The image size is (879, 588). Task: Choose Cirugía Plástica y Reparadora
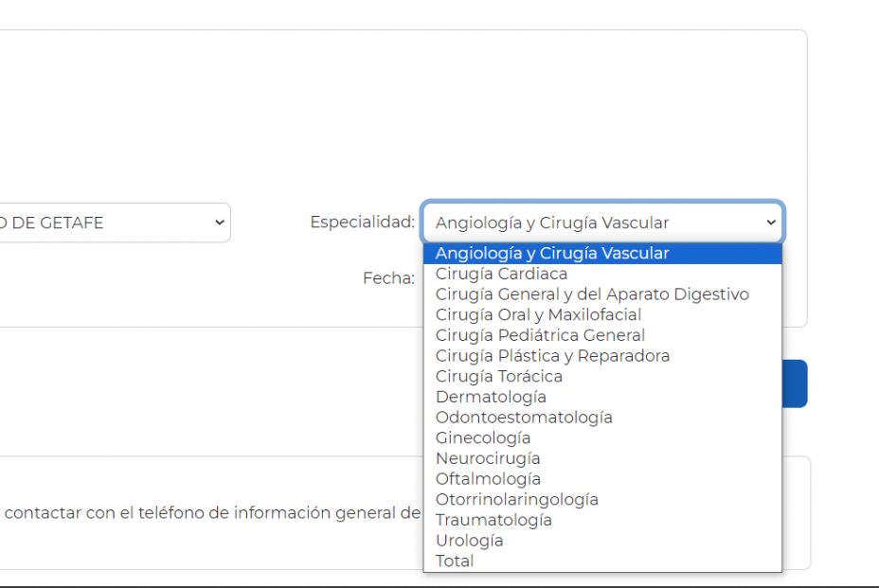[x=552, y=356]
